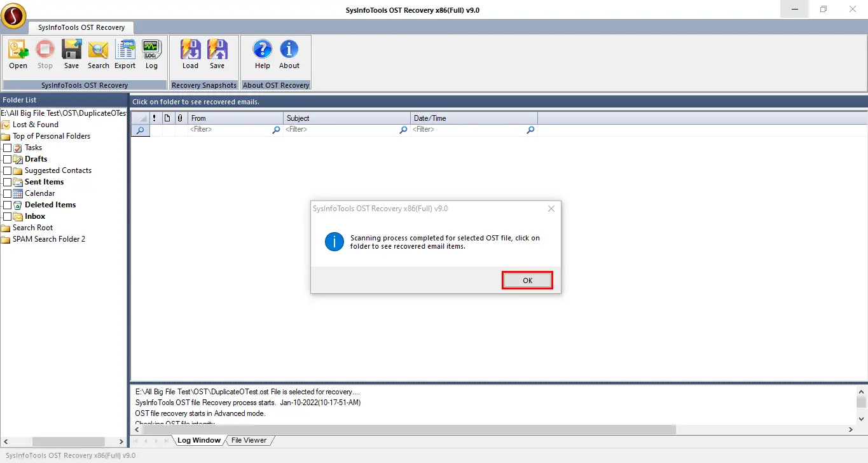Click the Subject filter input field
868x463 pixels.
coord(341,130)
